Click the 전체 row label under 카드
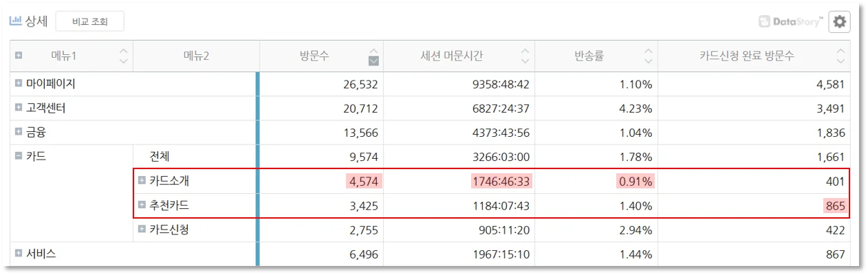868x275 pixels. tap(160, 157)
